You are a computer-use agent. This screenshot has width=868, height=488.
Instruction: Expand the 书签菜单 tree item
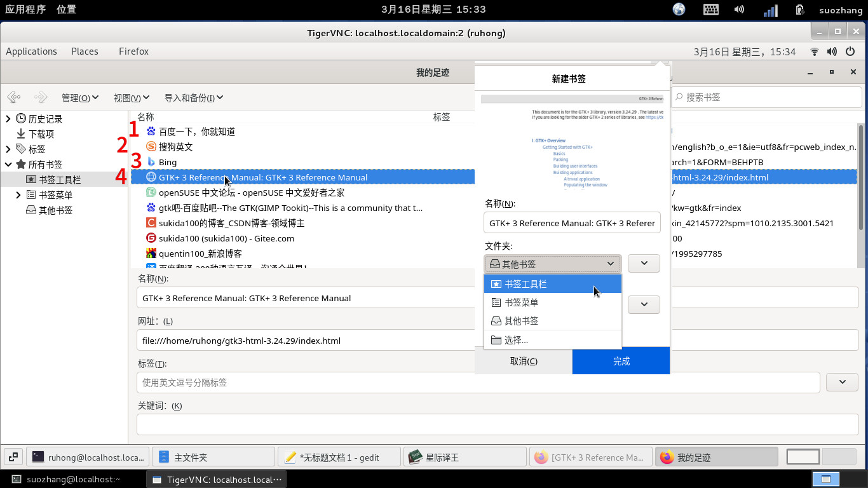click(18, 194)
